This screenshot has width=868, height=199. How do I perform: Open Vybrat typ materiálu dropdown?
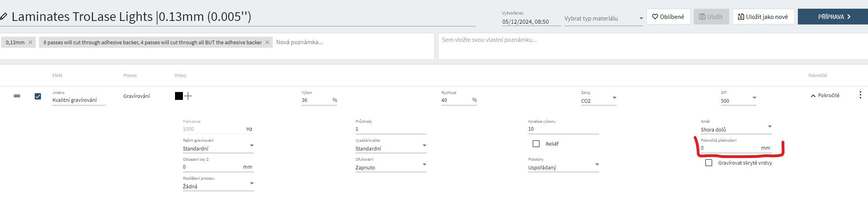pos(603,19)
